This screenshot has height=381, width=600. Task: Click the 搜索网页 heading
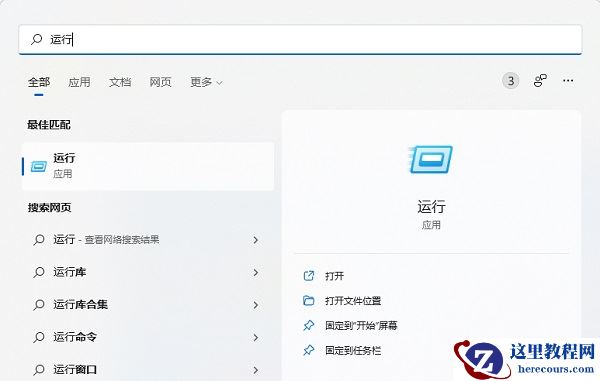point(49,208)
